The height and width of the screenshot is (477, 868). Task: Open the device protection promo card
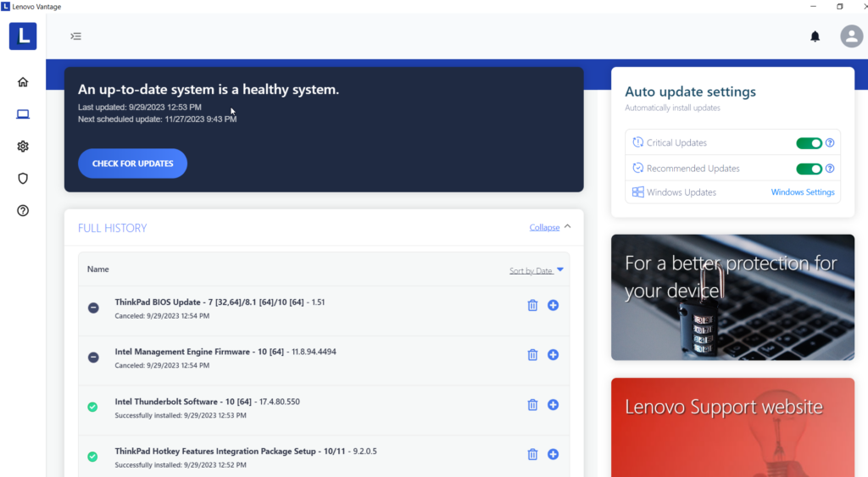click(x=732, y=297)
